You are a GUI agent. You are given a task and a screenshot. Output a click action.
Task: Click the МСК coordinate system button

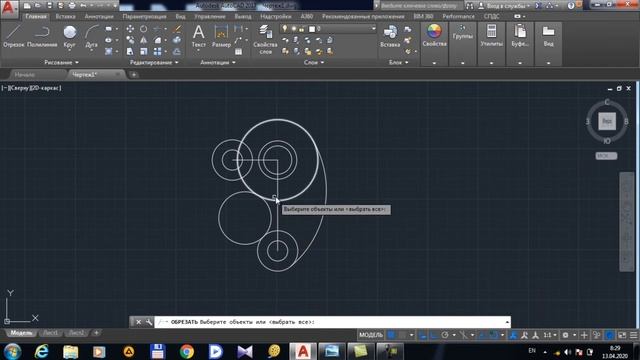coord(606,156)
